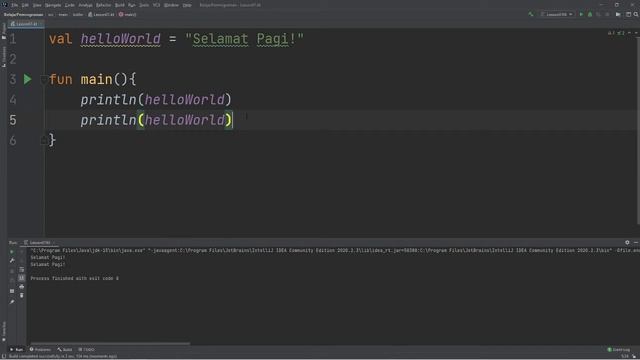Click the src breadcrumb

[x=51, y=14]
